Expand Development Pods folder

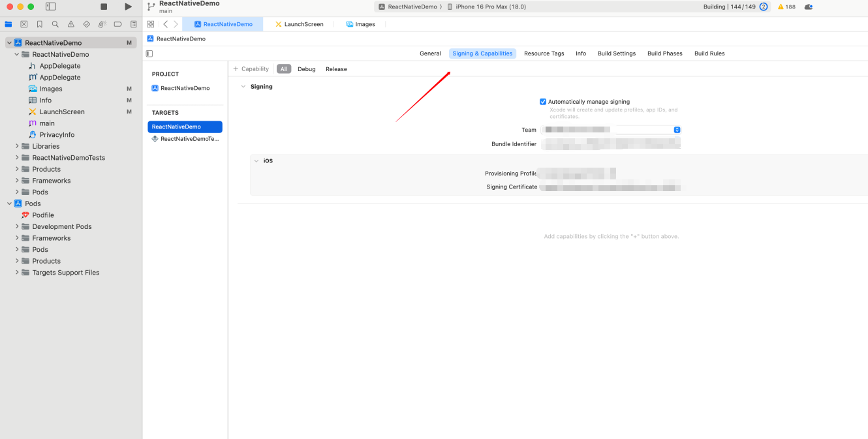pyautogui.click(x=17, y=226)
